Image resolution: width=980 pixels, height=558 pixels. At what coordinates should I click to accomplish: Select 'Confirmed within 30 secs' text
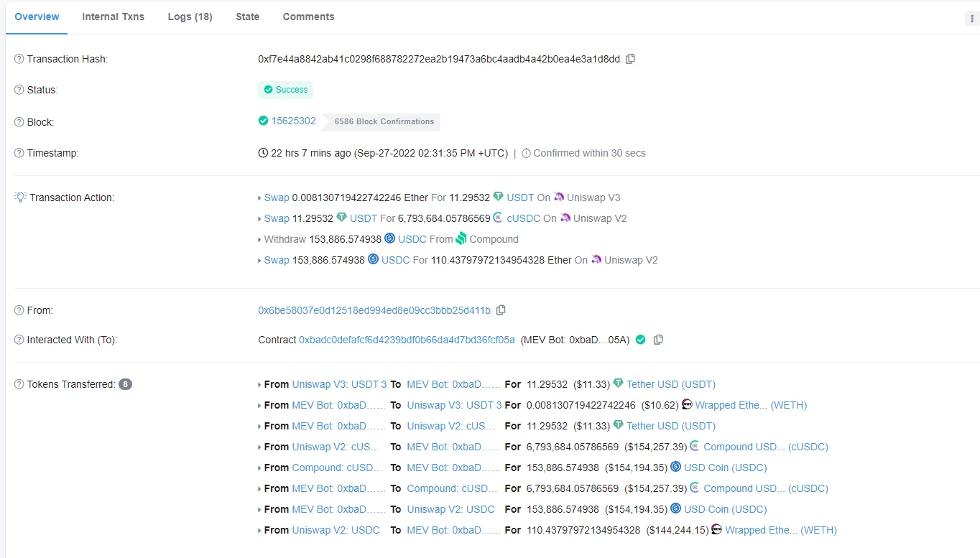(x=589, y=153)
